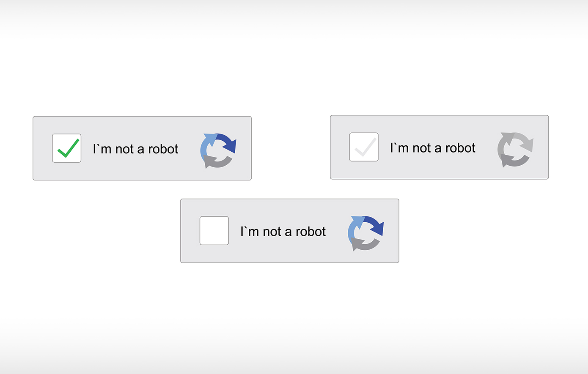588x374 pixels.
Task: Click the word "robot" in the empty-checkbox widget
Action: pos(311,231)
